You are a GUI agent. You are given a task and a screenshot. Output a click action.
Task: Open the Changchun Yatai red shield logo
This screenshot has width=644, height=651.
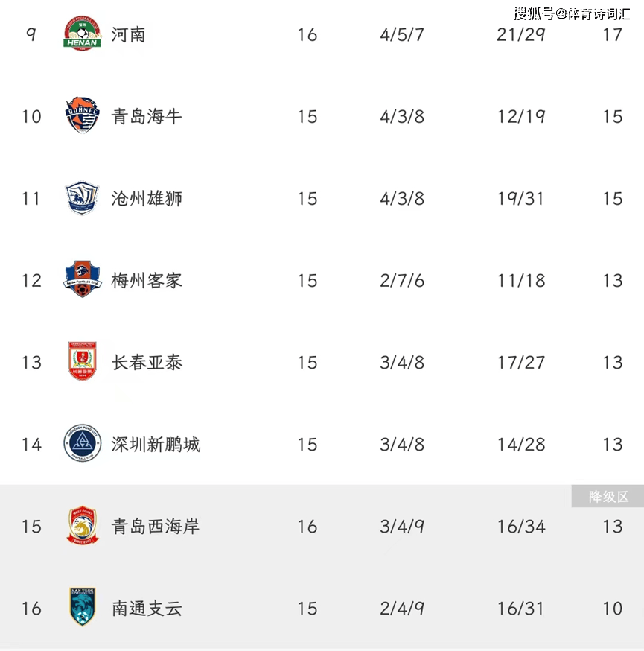[x=82, y=361]
